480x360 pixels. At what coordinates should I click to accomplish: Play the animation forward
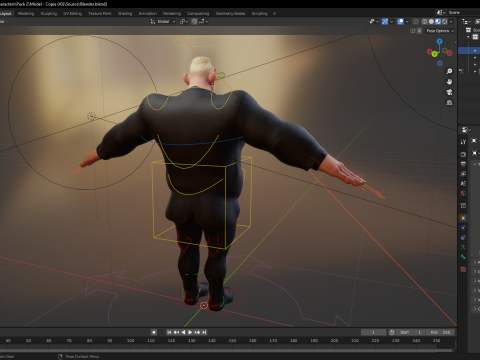(x=190, y=332)
